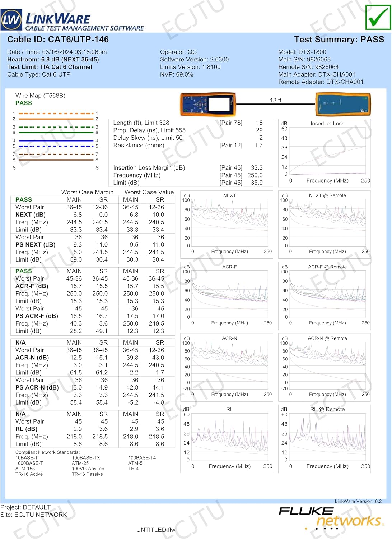Screen dimensions: 392x539
Task: Select the main DTX tester image
Action: pyautogui.click(x=208, y=104)
